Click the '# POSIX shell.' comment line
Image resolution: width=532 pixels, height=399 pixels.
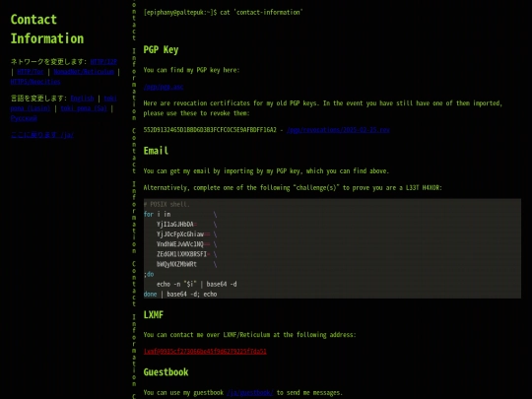(x=166, y=204)
